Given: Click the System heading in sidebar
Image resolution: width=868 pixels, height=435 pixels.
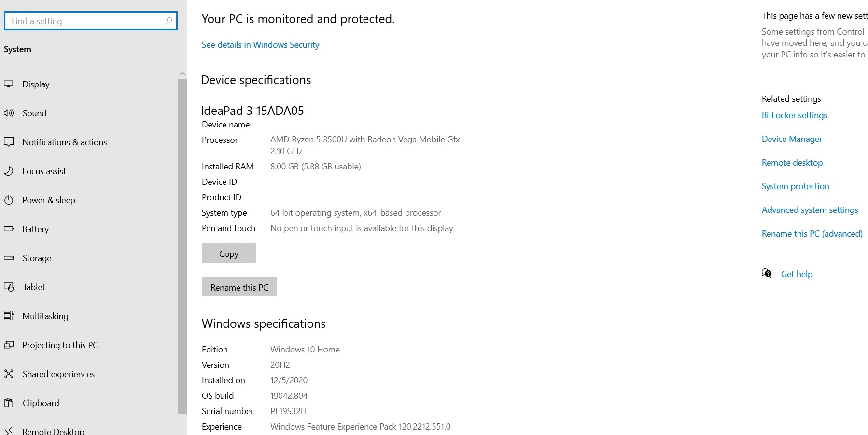Looking at the screenshot, I should (17, 49).
